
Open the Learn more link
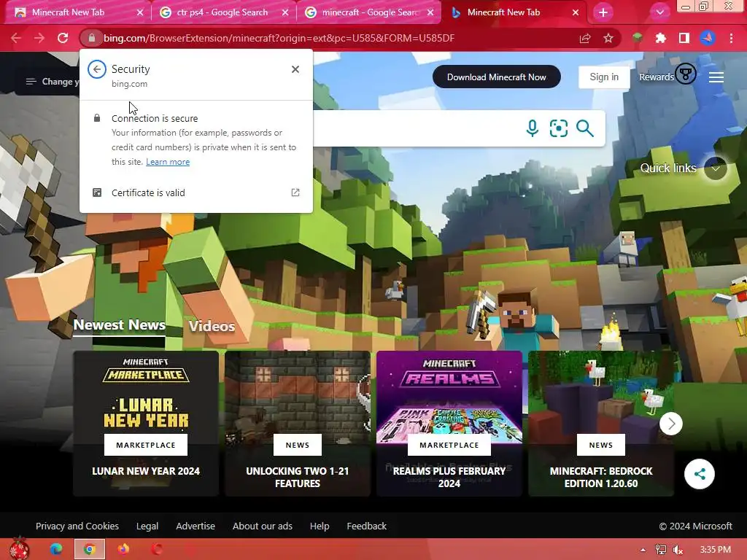pos(168,162)
